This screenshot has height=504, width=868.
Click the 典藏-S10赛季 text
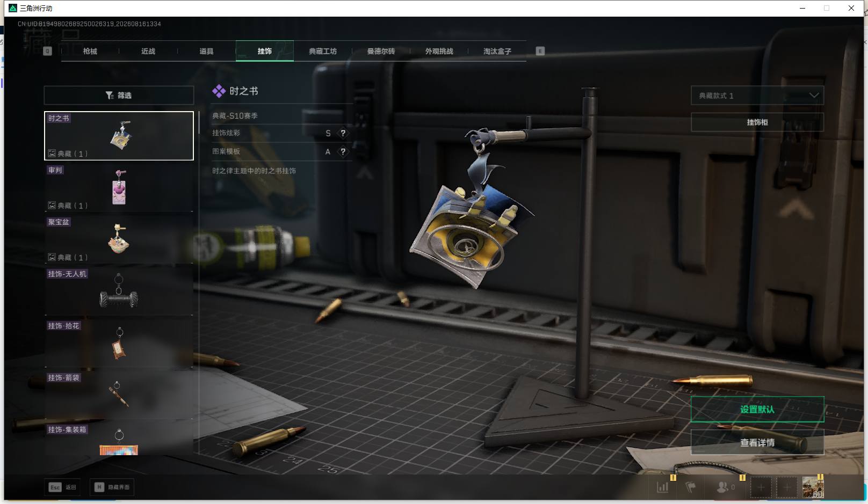(x=235, y=115)
